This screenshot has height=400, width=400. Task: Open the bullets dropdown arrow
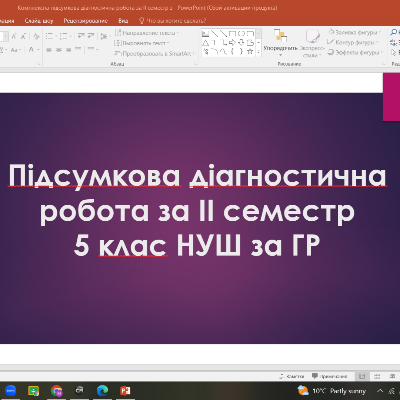[56, 36]
